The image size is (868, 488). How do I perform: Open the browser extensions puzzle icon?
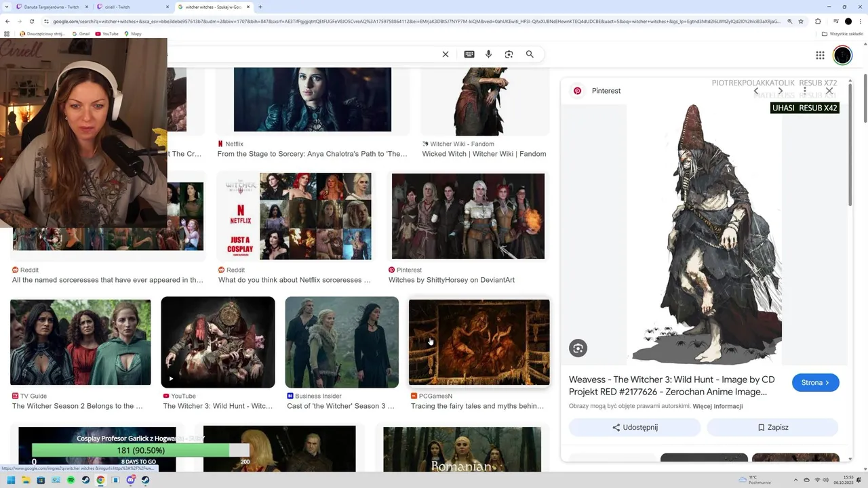point(818,22)
